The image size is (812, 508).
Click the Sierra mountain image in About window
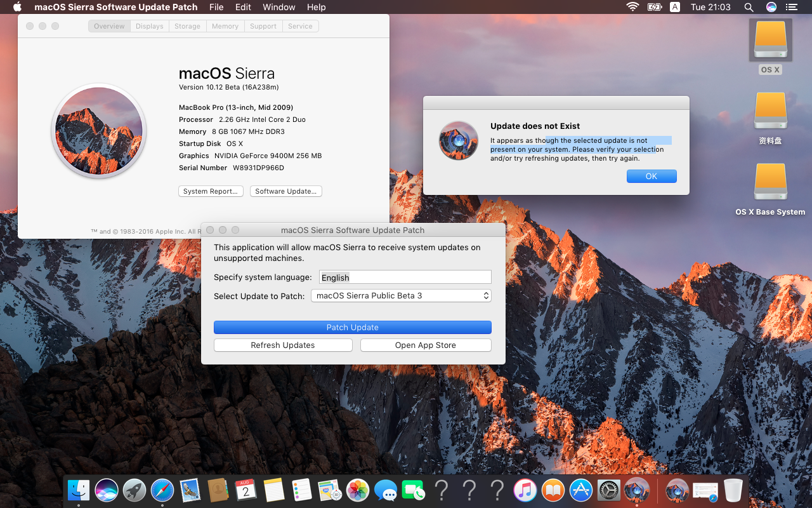point(99,131)
